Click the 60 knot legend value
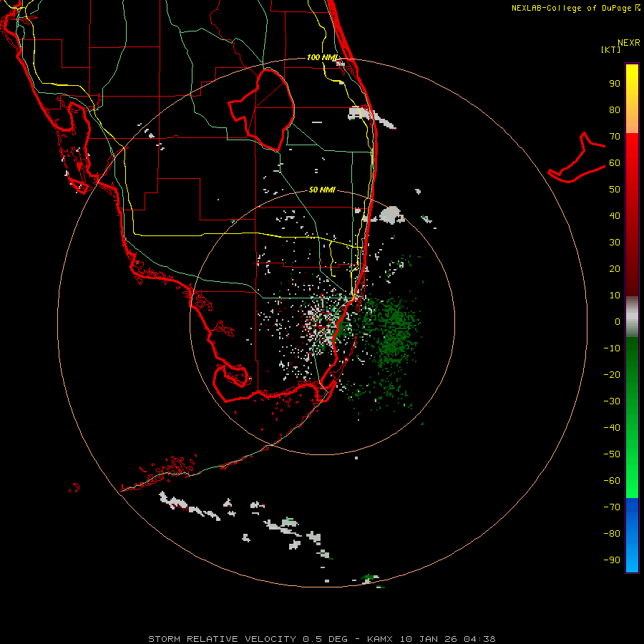 click(x=615, y=162)
